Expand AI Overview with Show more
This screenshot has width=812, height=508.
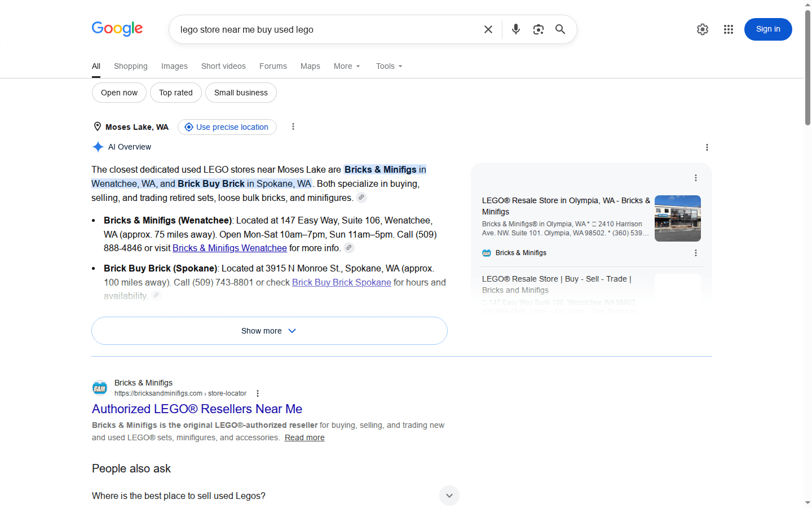[270, 331]
